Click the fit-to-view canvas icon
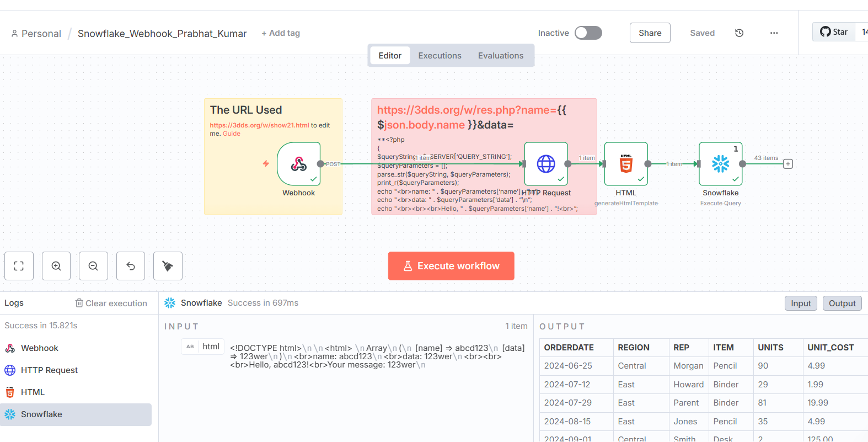The width and height of the screenshot is (868, 442). (19, 266)
